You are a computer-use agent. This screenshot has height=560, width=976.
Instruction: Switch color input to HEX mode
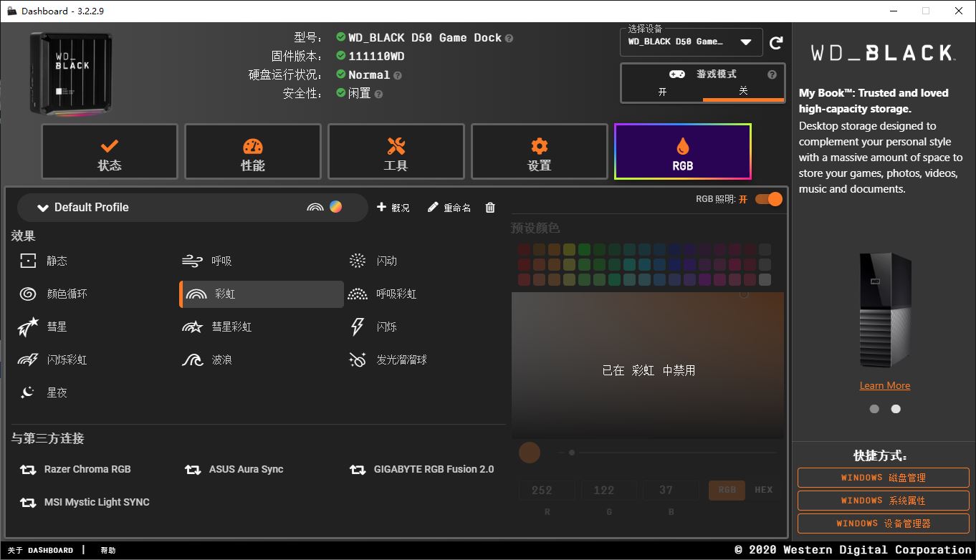[x=764, y=491]
